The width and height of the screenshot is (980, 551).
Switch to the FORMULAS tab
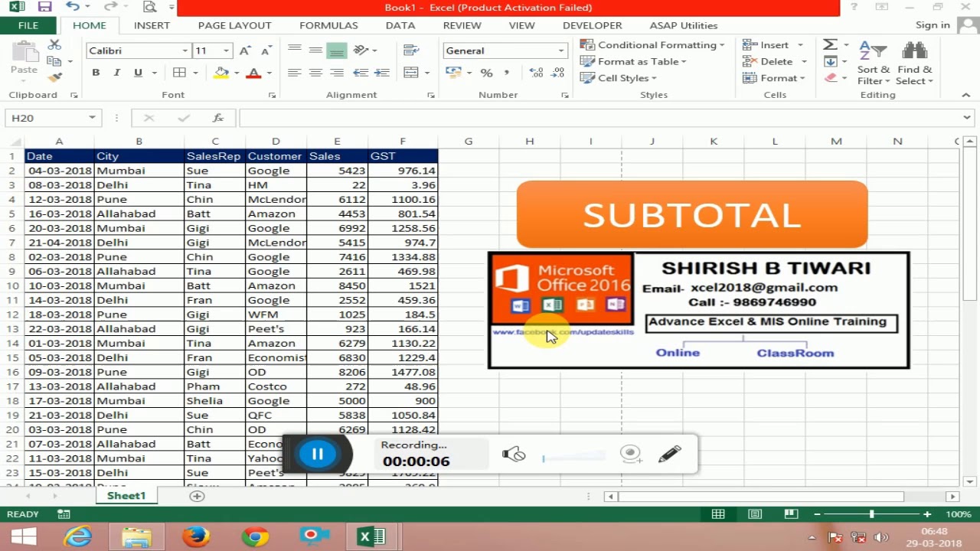point(328,25)
